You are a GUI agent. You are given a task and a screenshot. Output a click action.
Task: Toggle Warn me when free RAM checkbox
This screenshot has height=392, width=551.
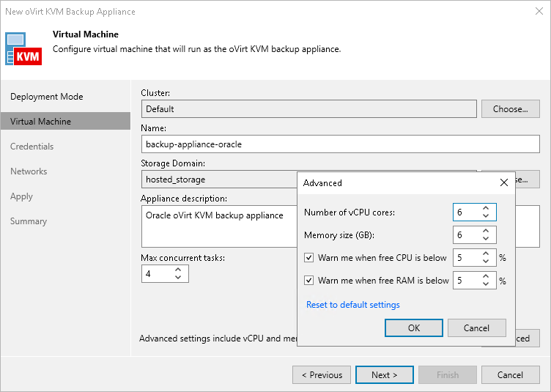[309, 281]
